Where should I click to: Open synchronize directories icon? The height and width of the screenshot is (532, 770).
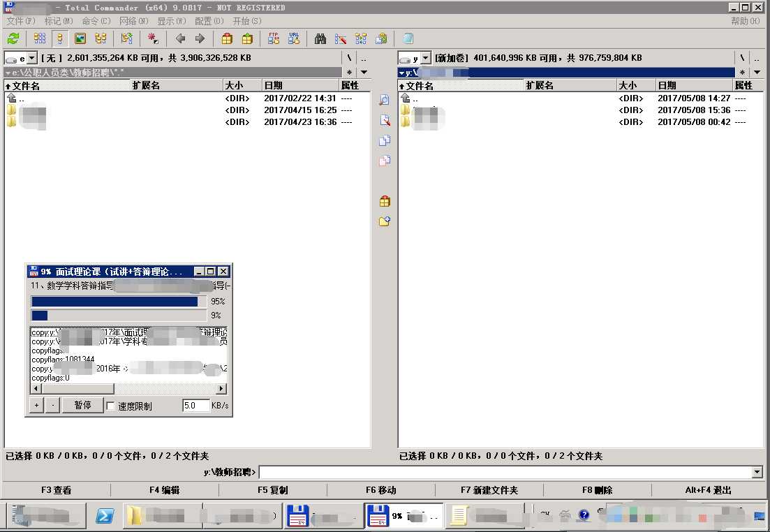(x=361, y=38)
